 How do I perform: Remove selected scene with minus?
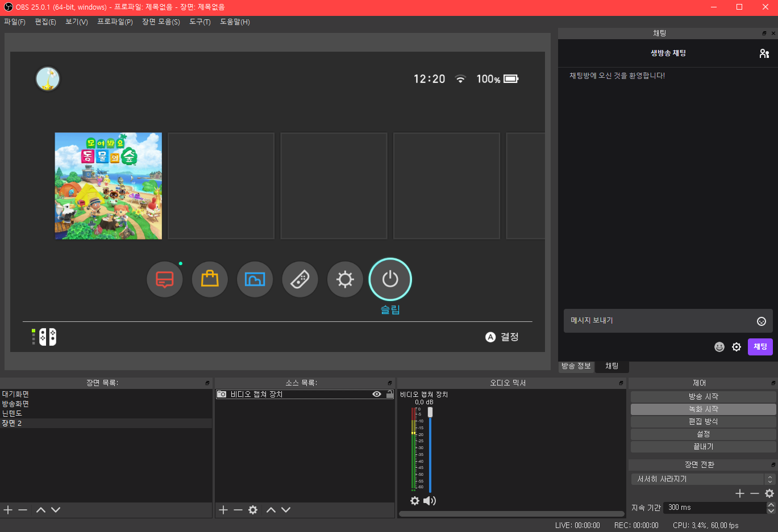point(23,510)
